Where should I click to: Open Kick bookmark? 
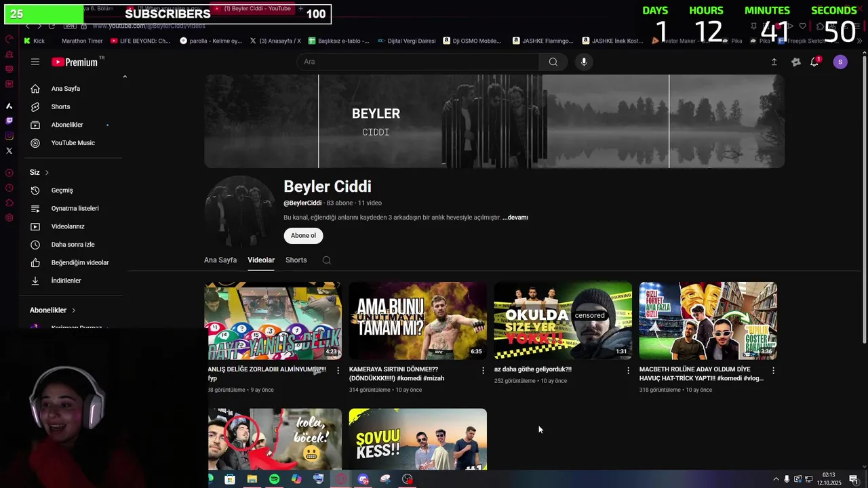(x=34, y=41)
